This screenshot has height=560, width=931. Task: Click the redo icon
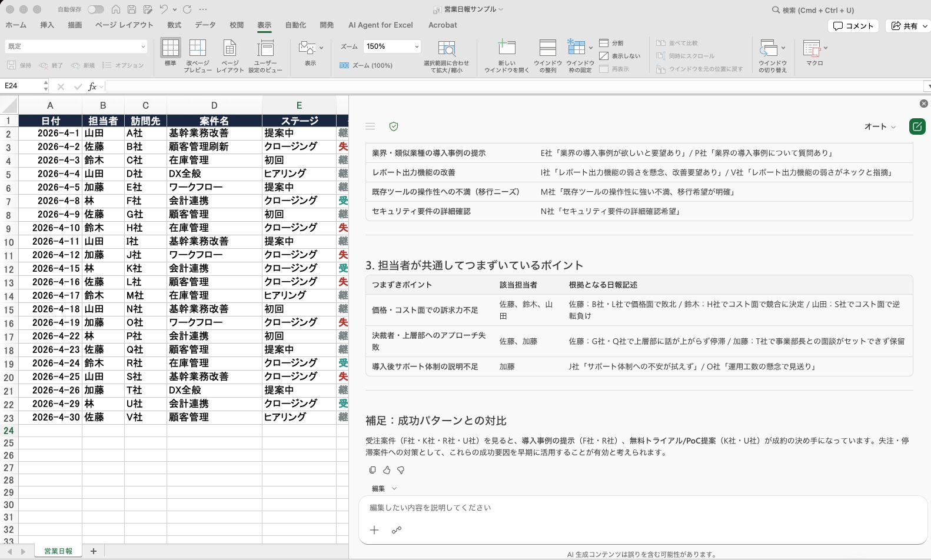tap(187, 9)
